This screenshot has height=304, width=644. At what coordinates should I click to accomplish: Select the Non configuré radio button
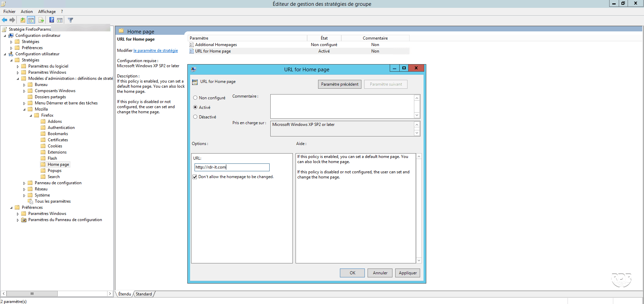click(x=195, y=98)
